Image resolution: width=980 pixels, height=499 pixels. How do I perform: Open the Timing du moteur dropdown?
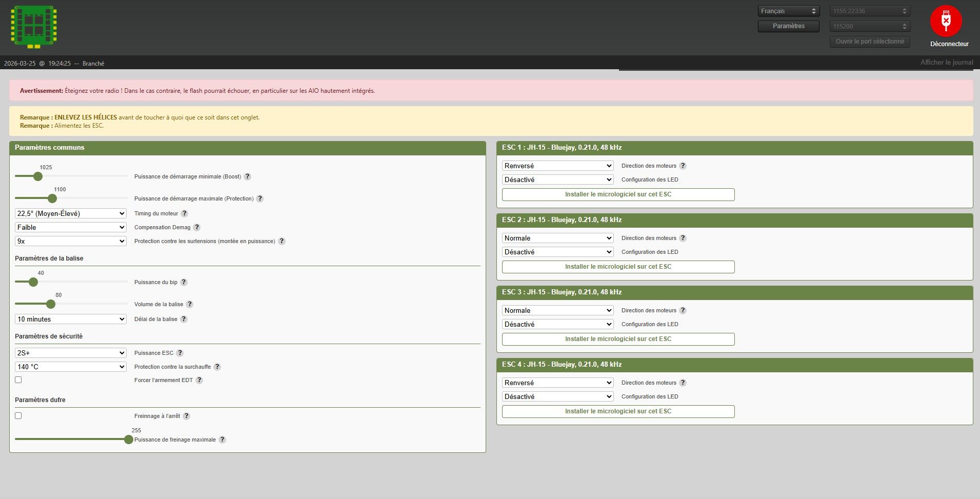click(x=71, y=213)
